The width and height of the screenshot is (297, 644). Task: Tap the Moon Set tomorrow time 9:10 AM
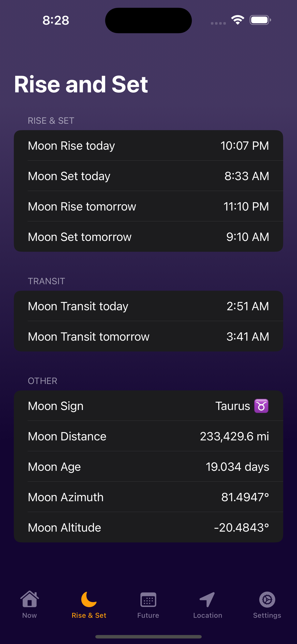[x=247, y=237]
